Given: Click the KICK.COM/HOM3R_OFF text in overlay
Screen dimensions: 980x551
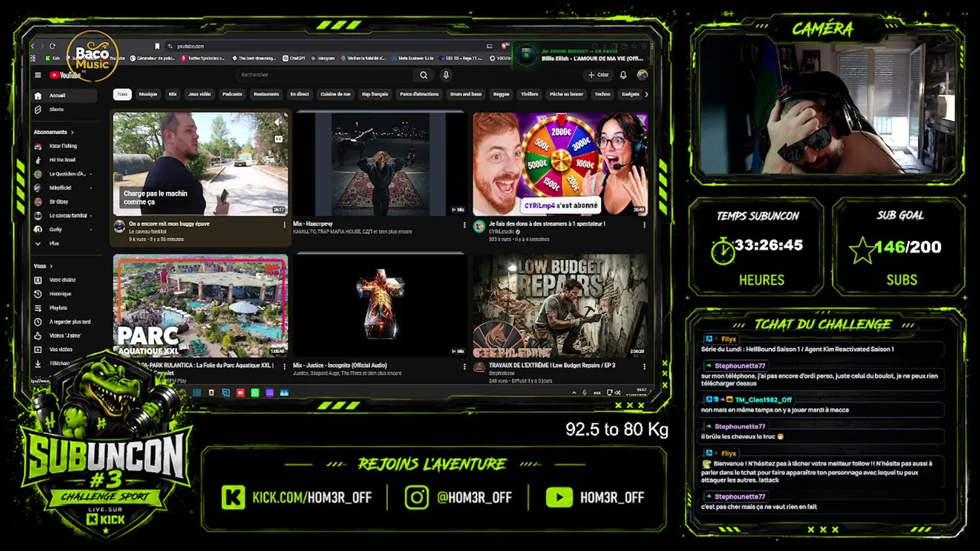Looking at the screenshot, I should point(312,497).
